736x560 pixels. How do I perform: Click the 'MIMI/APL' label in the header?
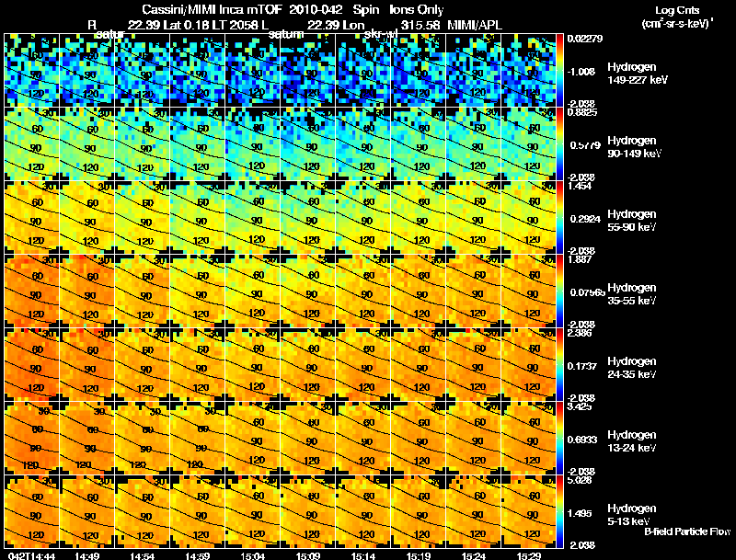pyautogui.click(x=475, y=25)
